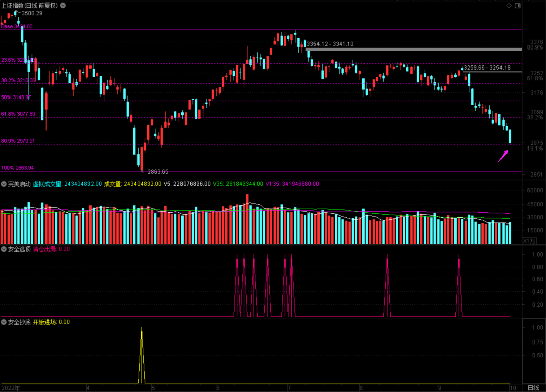
Task: Click the 日线 period label at bottom right
Action: point(533,387)
